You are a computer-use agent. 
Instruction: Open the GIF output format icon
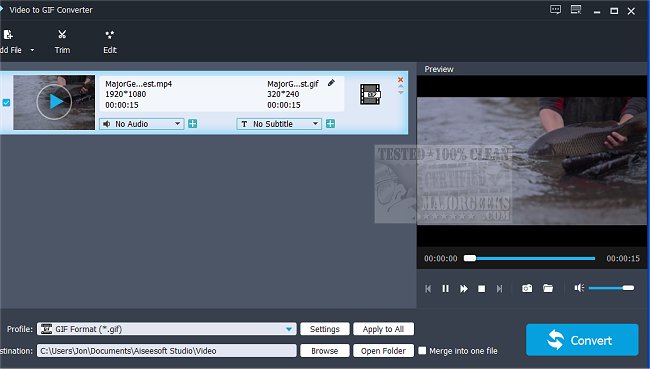(x=370, y=94)
